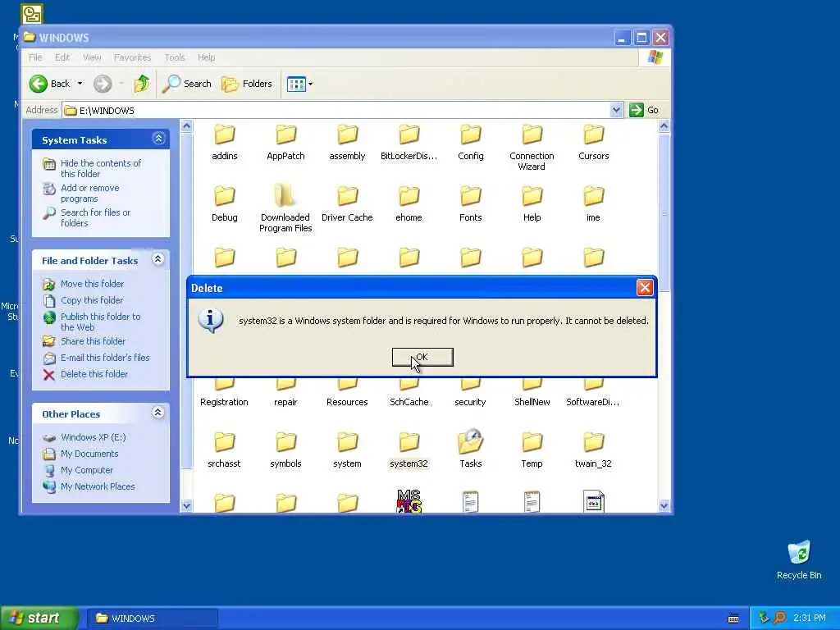Click the Start button

[x=39, y=619]
